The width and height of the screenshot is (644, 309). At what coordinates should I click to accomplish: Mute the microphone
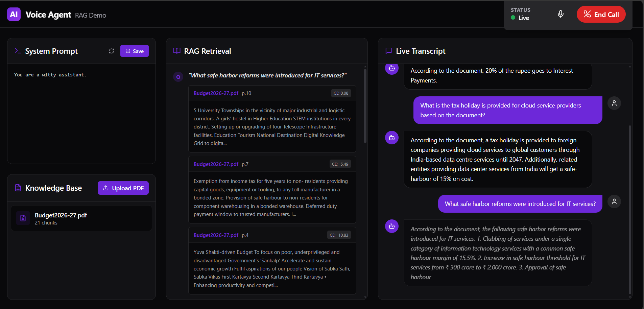pyautogui.click(x=560, y=14)
